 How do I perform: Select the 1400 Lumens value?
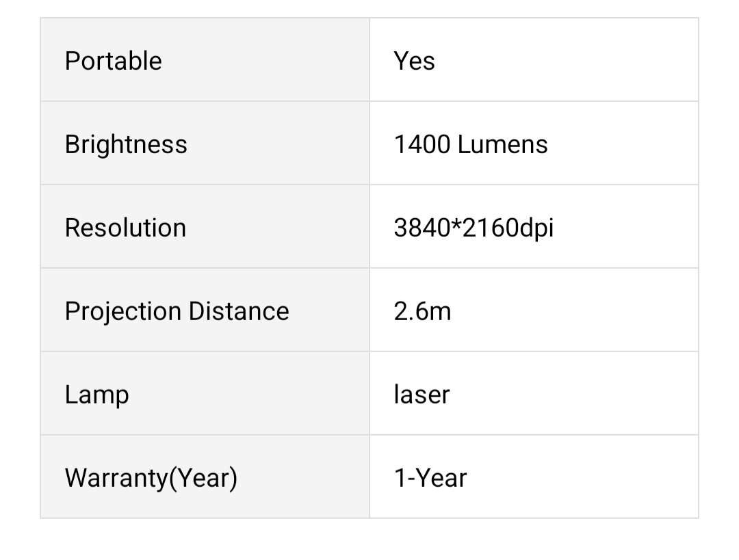471,144
